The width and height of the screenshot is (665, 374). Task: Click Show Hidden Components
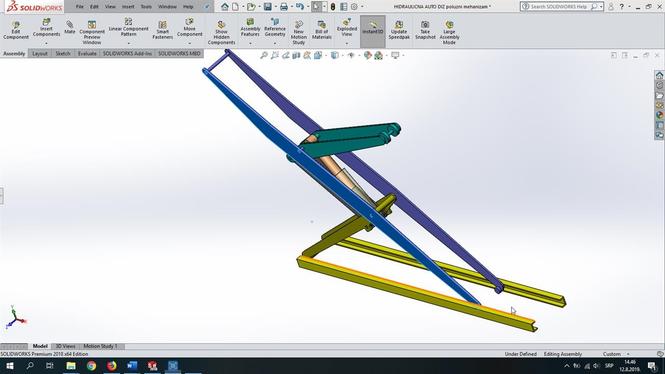tap(221, 33)
